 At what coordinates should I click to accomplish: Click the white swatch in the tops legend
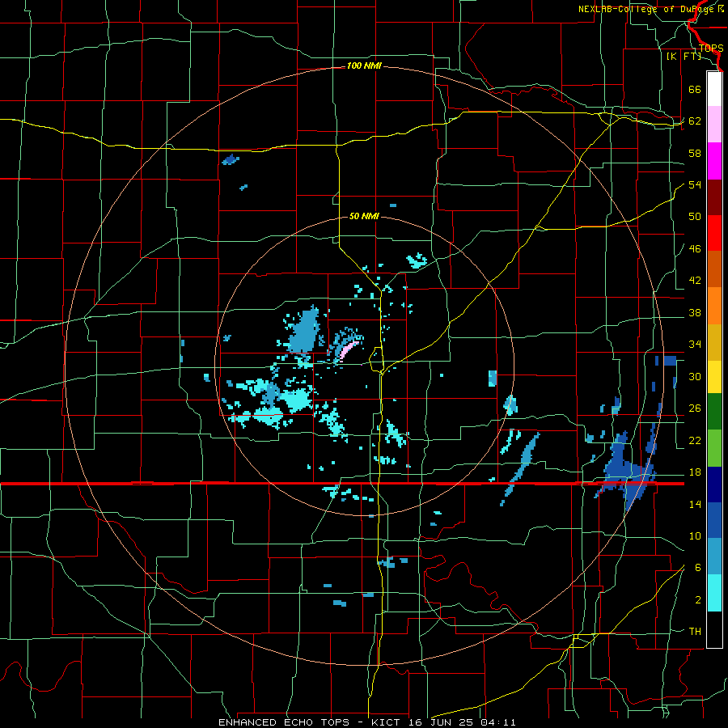tap(714, 89)
